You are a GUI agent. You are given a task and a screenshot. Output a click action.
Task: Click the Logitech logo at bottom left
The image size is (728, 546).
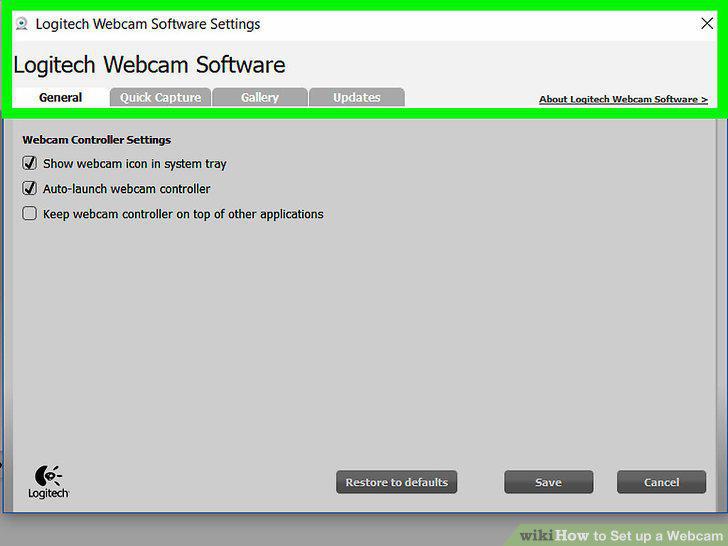(x=48, y=482)
